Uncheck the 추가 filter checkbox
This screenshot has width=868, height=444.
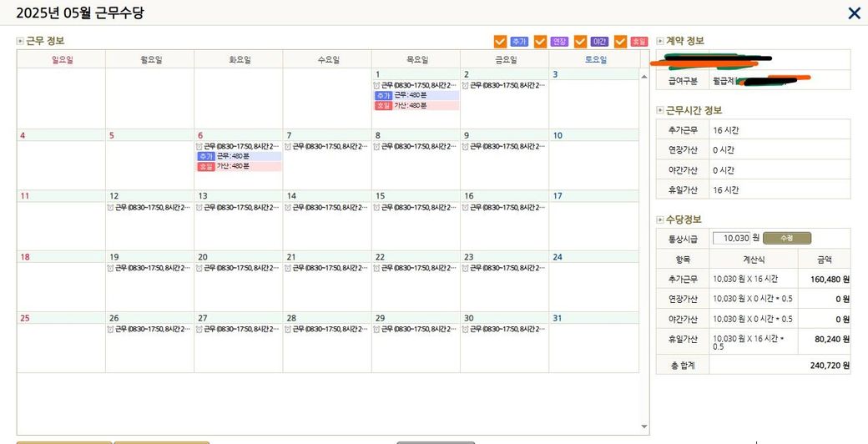click(500, 41)
